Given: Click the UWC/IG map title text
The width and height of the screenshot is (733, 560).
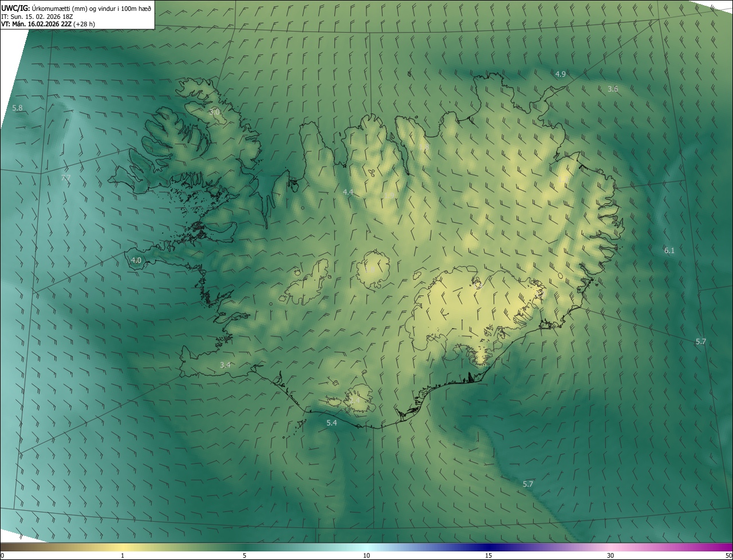Looking at the screenshot, I should pos(76,7).
